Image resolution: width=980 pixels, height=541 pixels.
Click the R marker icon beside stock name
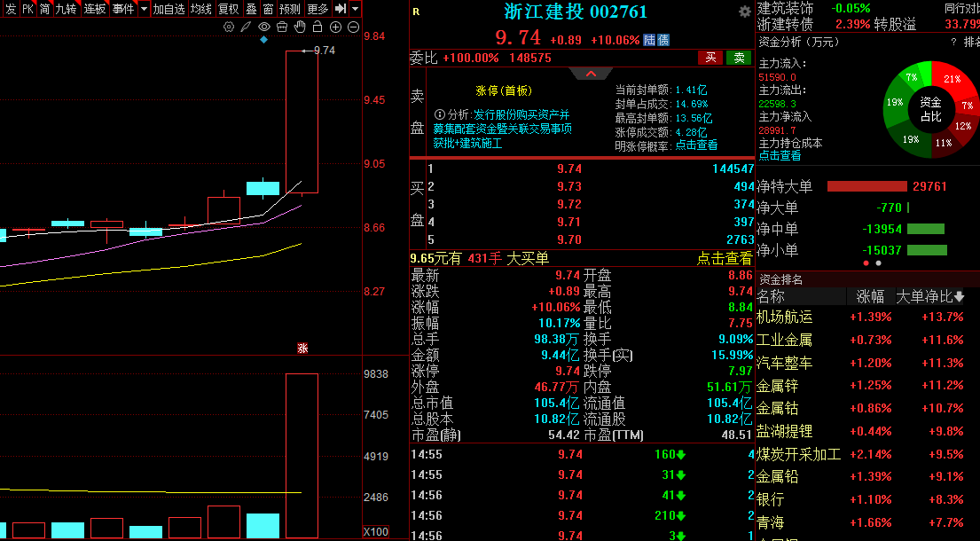point(416,12)
